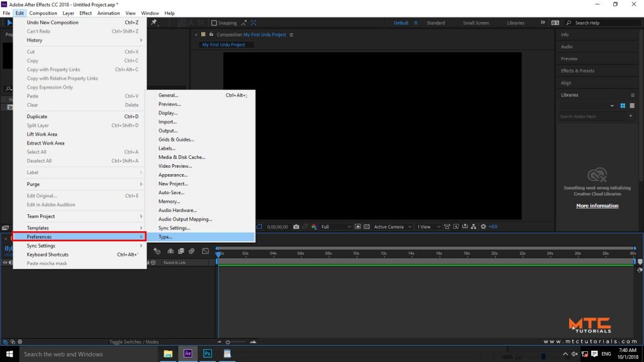Viewport: 644px width, 362px height.
Task: Switch Libraries panel to list view
Action: tap(632, 106)
